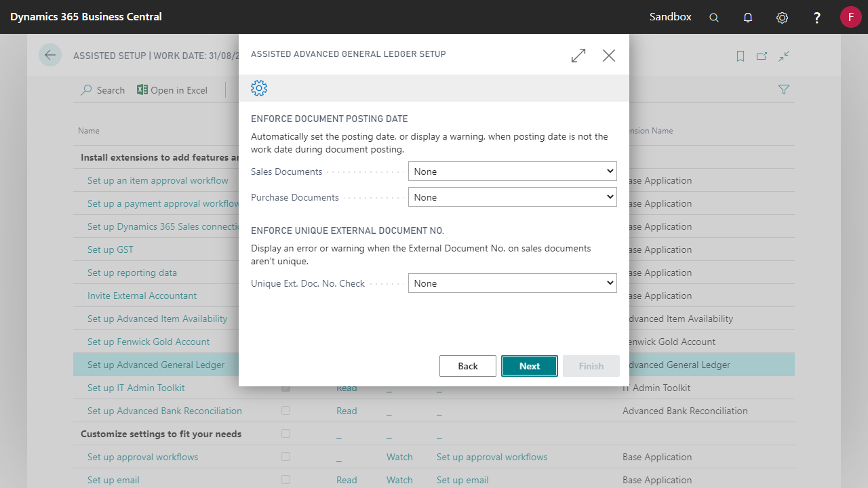Image resolution: width=868 pixels, height=488 pixels.
Task: Open Purchase Documents dropdown
Action: tap(513, 197)
